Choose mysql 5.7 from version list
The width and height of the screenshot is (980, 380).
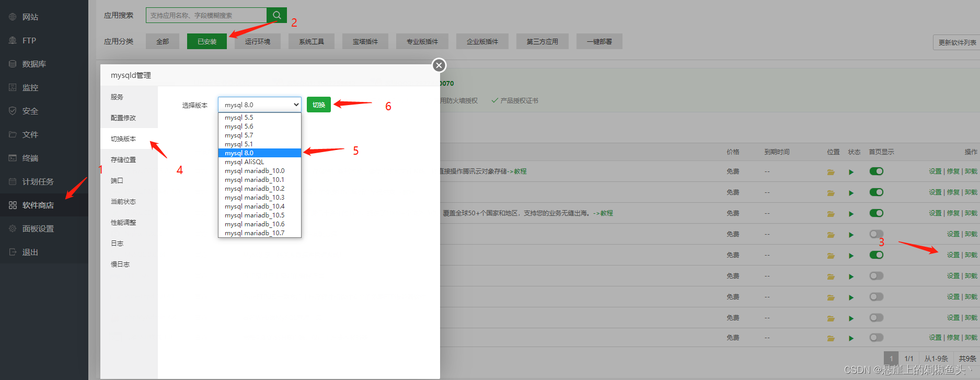(260, 135)
